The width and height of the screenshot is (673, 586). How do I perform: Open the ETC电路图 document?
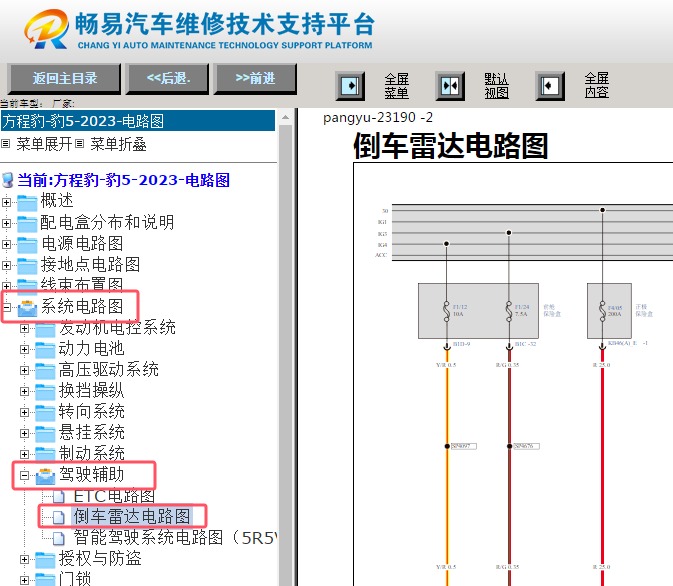pos(114,496)
